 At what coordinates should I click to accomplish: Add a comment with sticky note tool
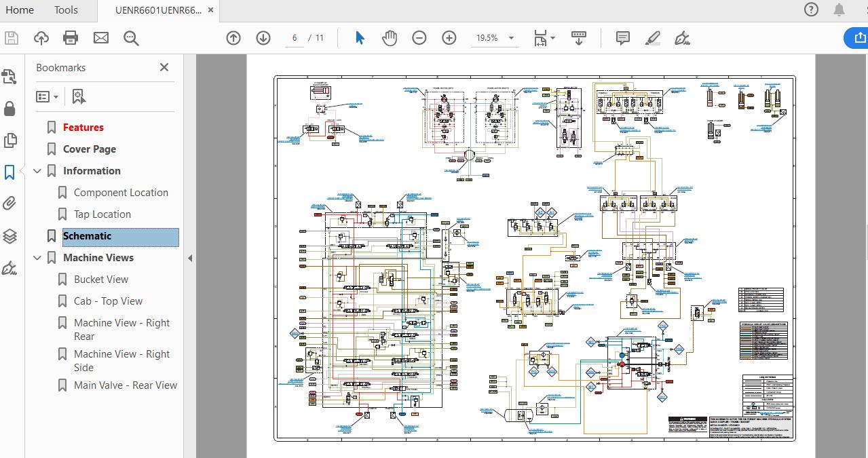pyautogui.click(x=622, y=38)
